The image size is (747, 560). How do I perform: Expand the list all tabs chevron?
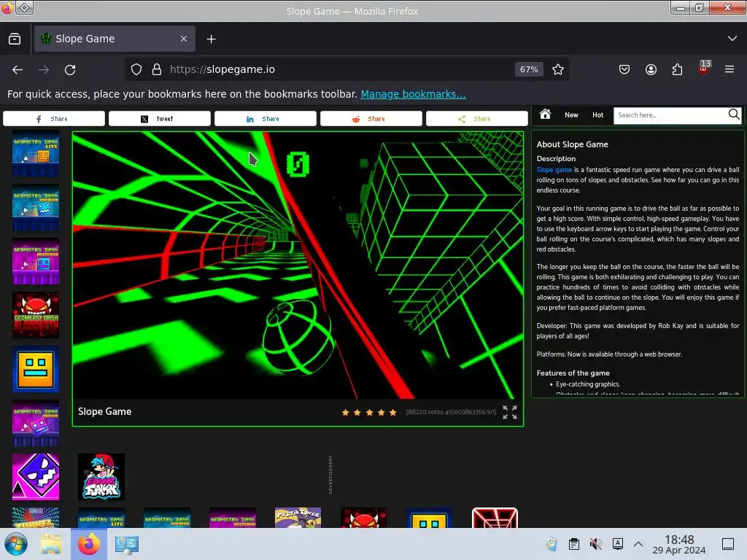(x=732, y=39)
